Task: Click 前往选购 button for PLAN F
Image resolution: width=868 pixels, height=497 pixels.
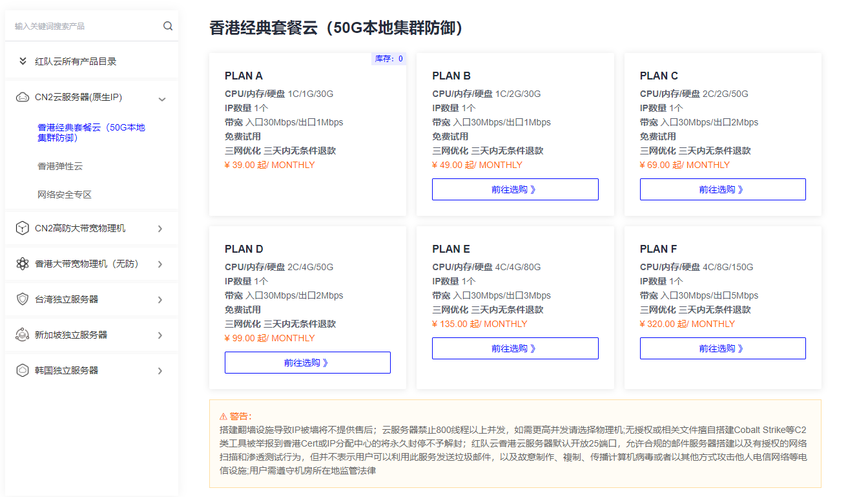Action: (723, 348)
